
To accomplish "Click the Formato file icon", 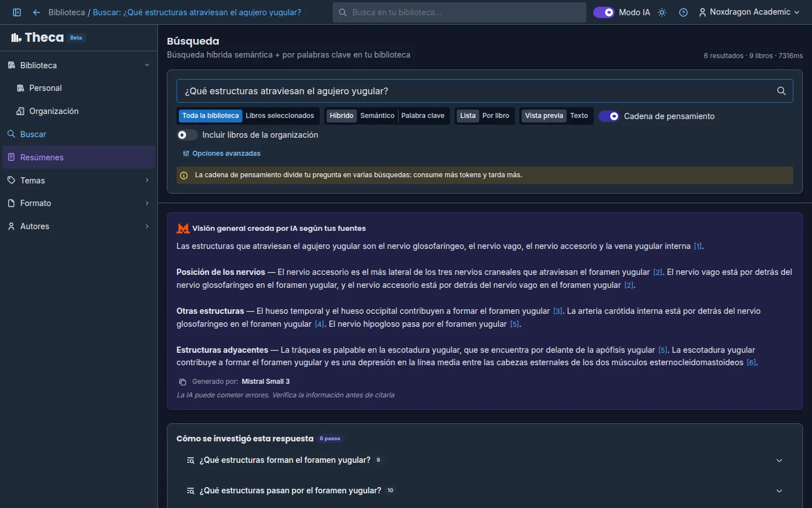I will 11,203.
